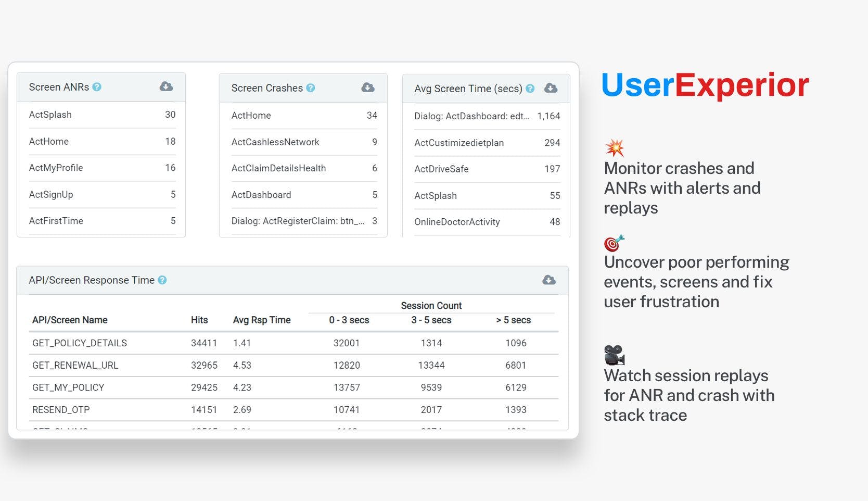Open the OnlineDoctorActivity screen time entry

point(457,222)
